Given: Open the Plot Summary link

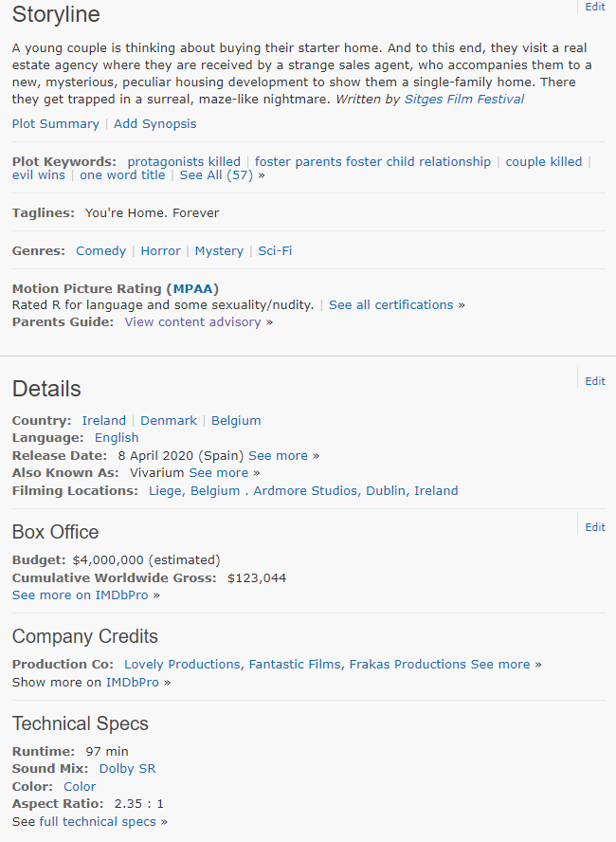Looking at the screenshot, I should [56, 124].
